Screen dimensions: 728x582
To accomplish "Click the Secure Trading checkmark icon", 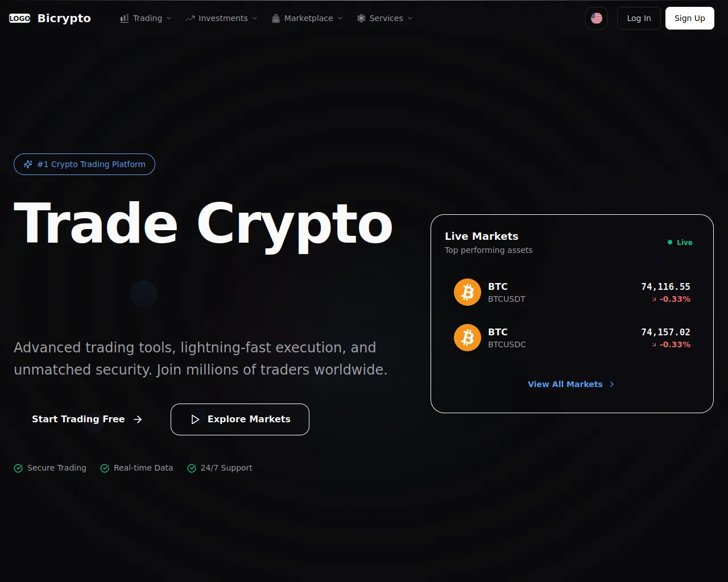I will 18,468.
